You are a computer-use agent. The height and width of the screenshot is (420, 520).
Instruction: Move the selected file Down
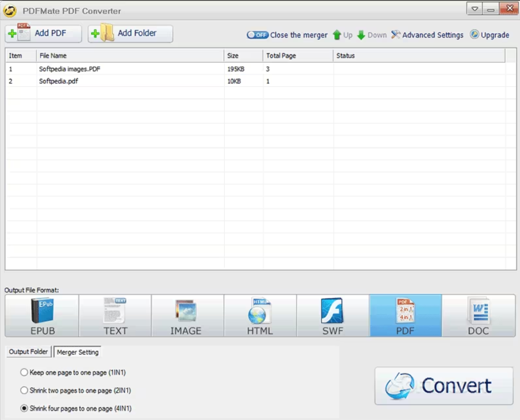tap(372, 35)
